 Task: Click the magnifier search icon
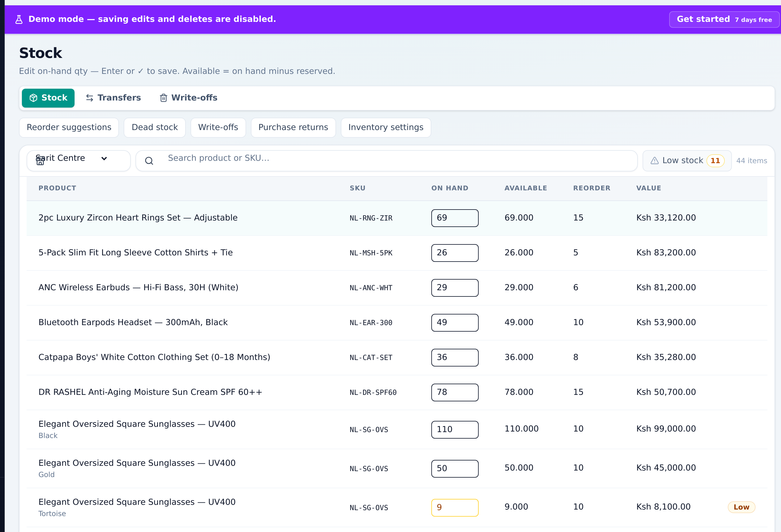(x=149, y=161)
